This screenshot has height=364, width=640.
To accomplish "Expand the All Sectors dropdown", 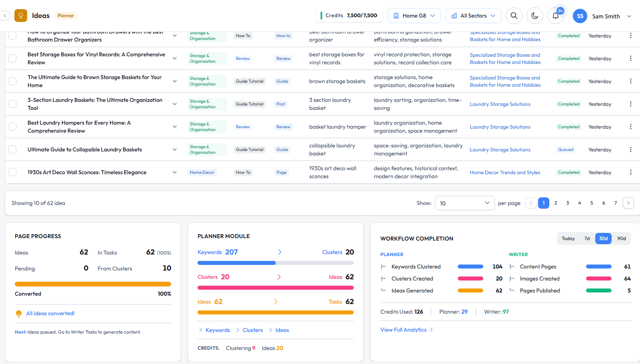I will pos(473,16).
